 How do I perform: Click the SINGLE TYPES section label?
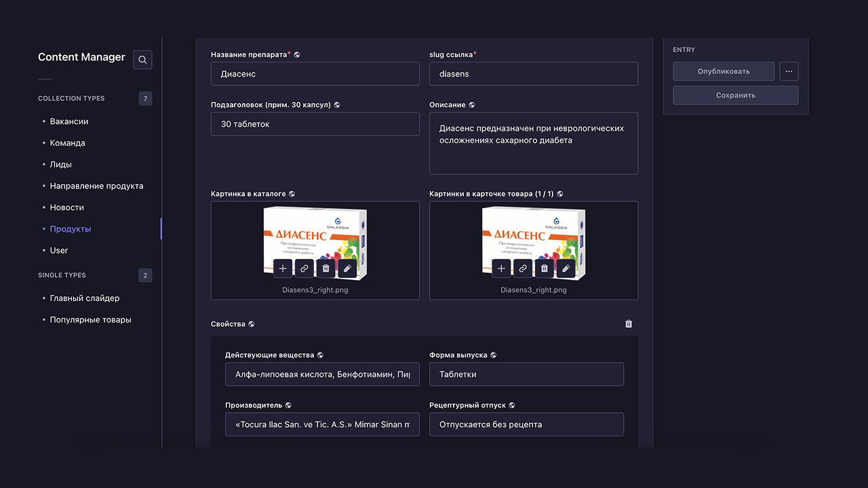tap(62, 275)
